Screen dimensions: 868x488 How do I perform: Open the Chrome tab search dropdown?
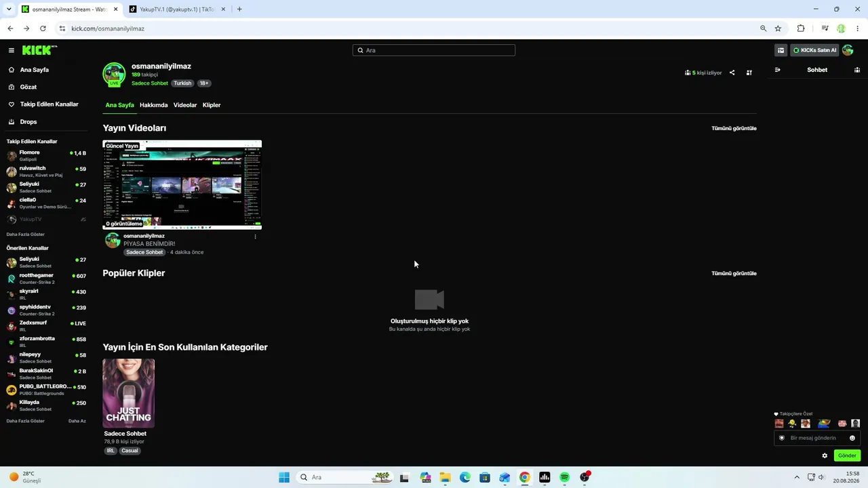(x=9, y=9)
